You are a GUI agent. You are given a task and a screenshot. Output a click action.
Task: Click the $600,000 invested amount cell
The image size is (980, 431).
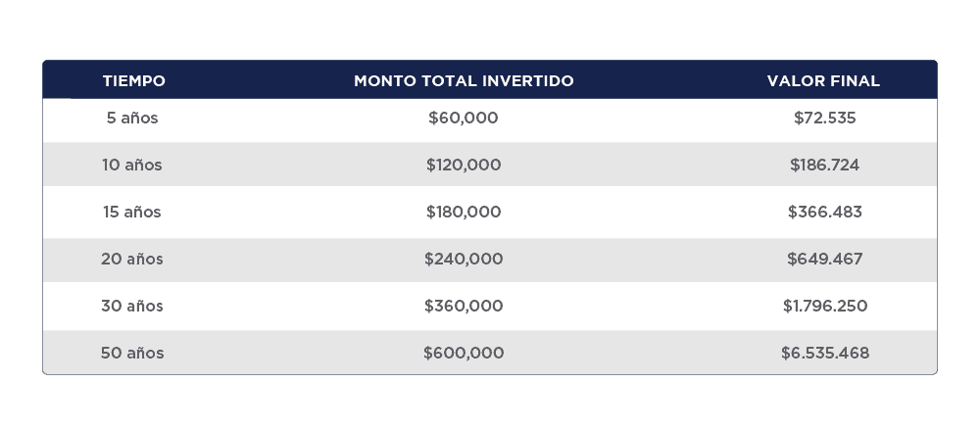pos(464,354)
